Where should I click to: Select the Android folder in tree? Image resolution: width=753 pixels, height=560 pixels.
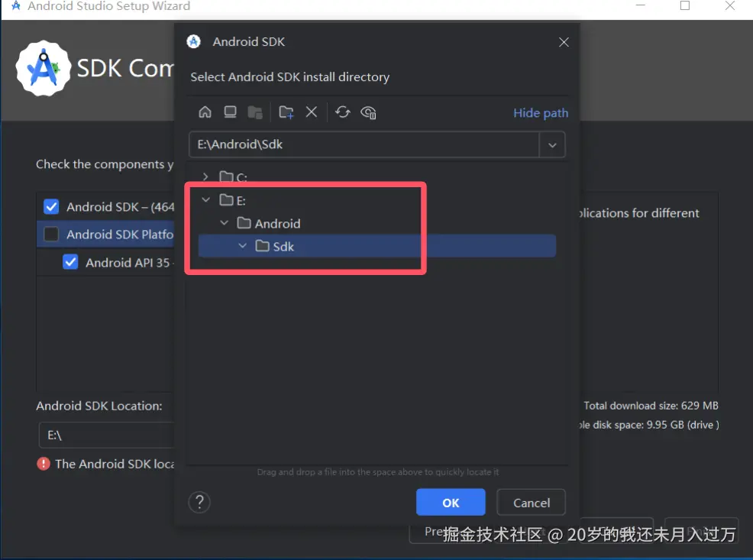tap(269, 223)
